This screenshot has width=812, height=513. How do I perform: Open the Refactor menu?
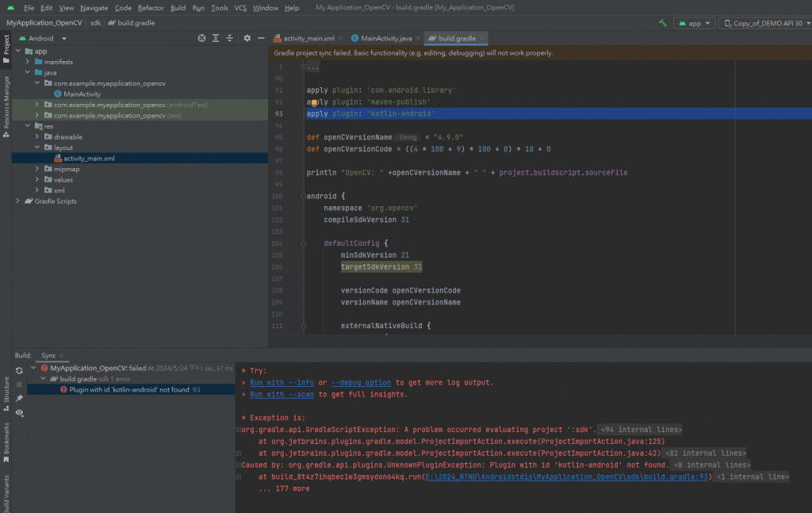[151, 7]
